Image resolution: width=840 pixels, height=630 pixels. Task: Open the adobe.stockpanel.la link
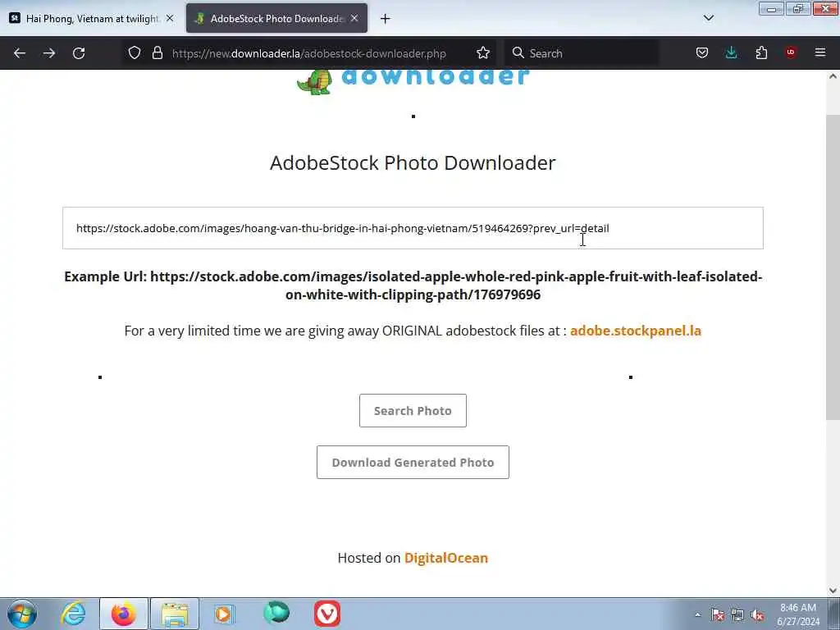(x=636, y=331)
